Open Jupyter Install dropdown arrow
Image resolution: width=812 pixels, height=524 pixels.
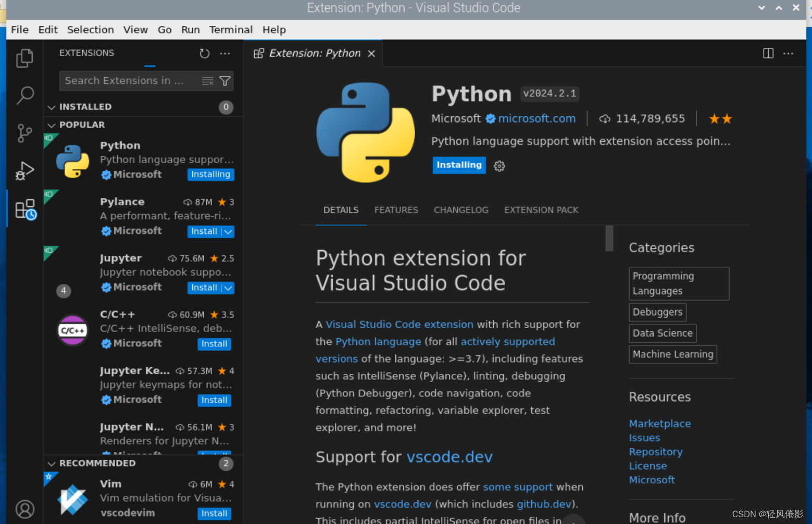click(x=228, y=288)
